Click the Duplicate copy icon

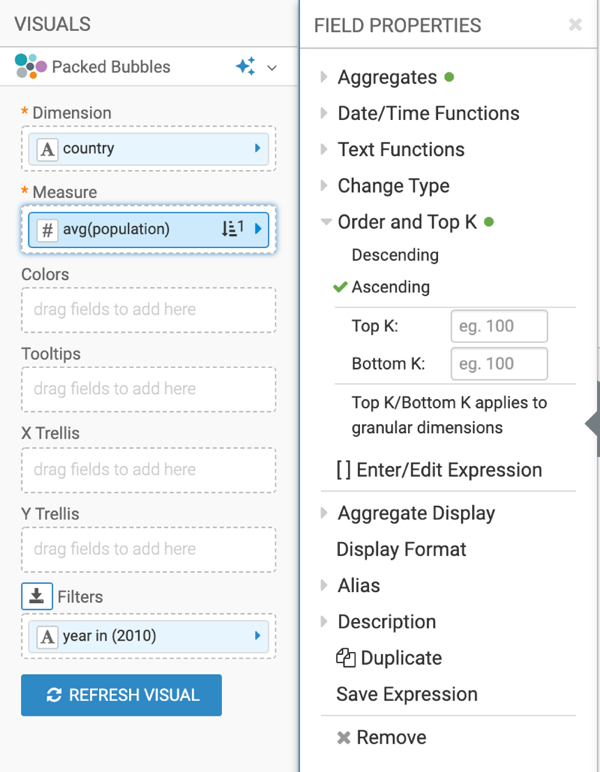pos(346,658)
